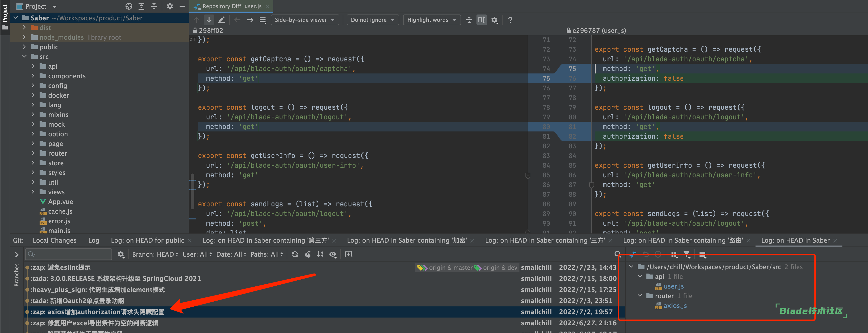Close Log tab containing '第三方'
Viewport: 868px width, 333px height.
(334, 240)
